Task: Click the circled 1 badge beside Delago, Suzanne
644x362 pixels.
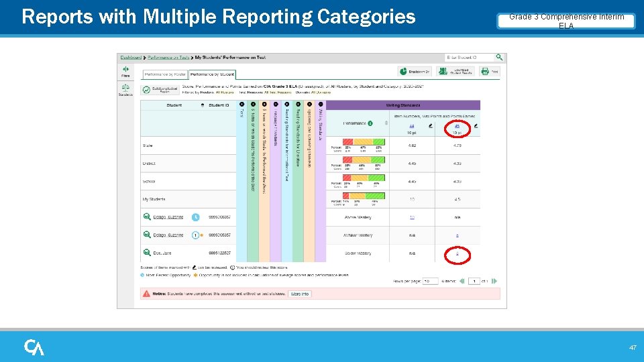Action: coord(195,235)
